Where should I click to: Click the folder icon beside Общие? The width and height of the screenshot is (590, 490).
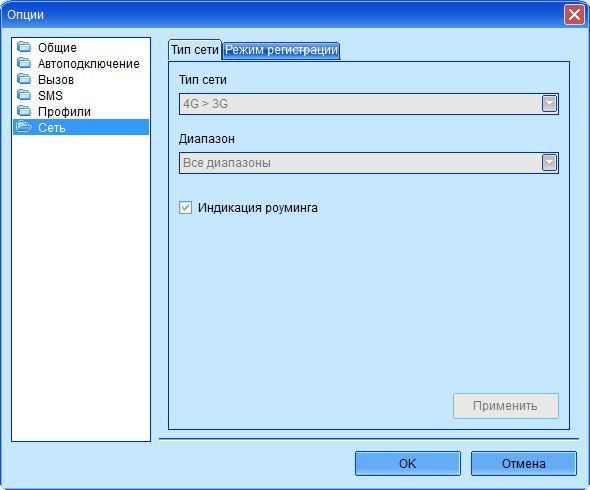click(24, 47)
